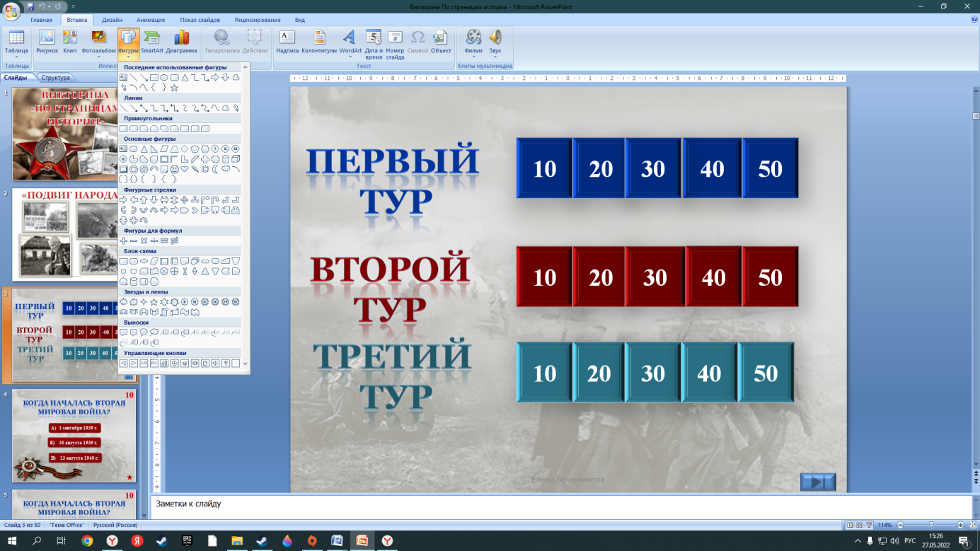Open the WordArt dropdown
Viewport: 980px width, 551px height.
(x=350, y=57)
